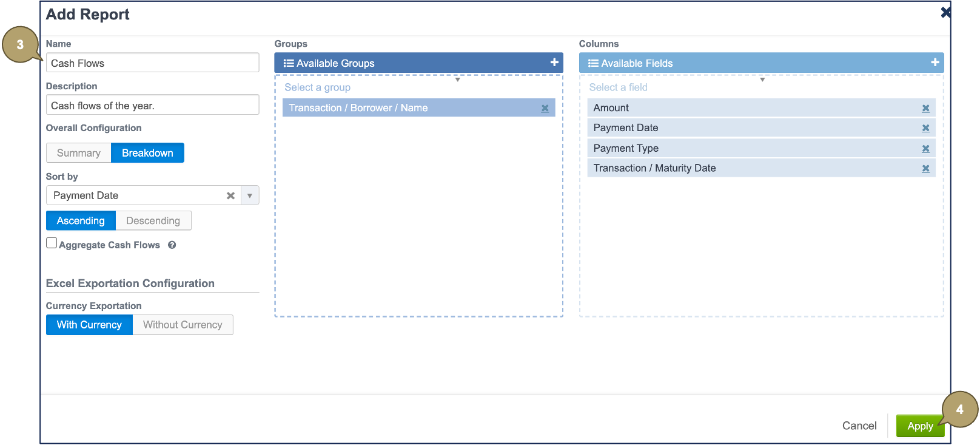Select Descending sort order
Screen dimensions: 980x445
[x=153, y=221]
